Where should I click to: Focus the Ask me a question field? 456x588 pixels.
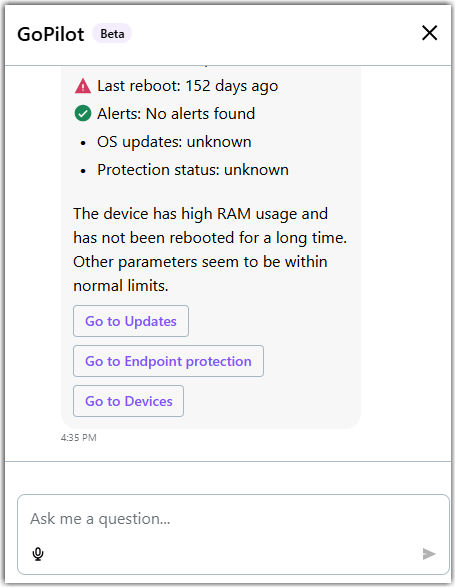[x=233, y=520]
